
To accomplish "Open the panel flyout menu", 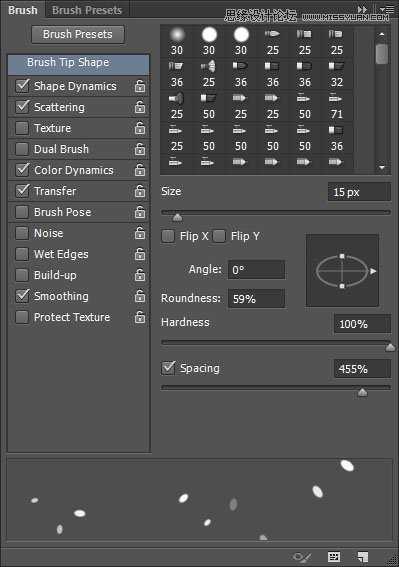I will (387, 9).
